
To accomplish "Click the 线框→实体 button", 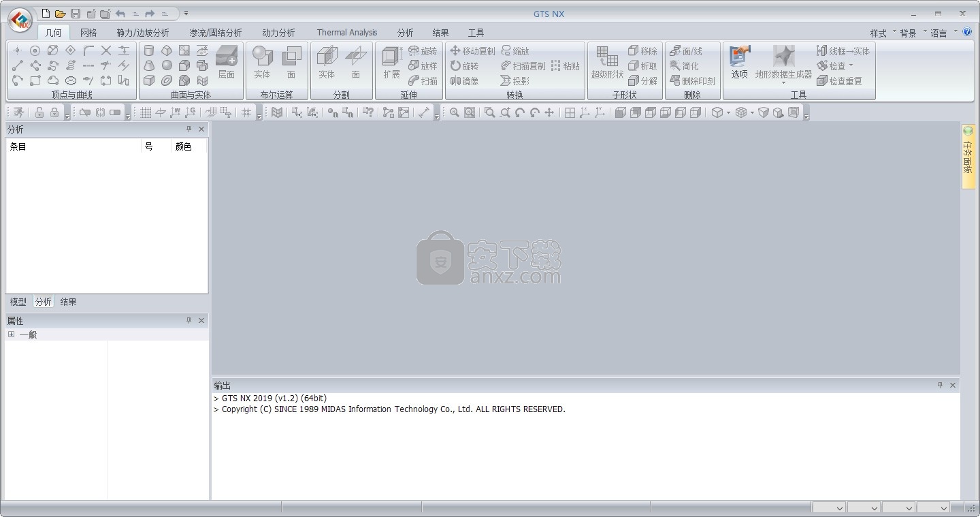I will [843, 50].
